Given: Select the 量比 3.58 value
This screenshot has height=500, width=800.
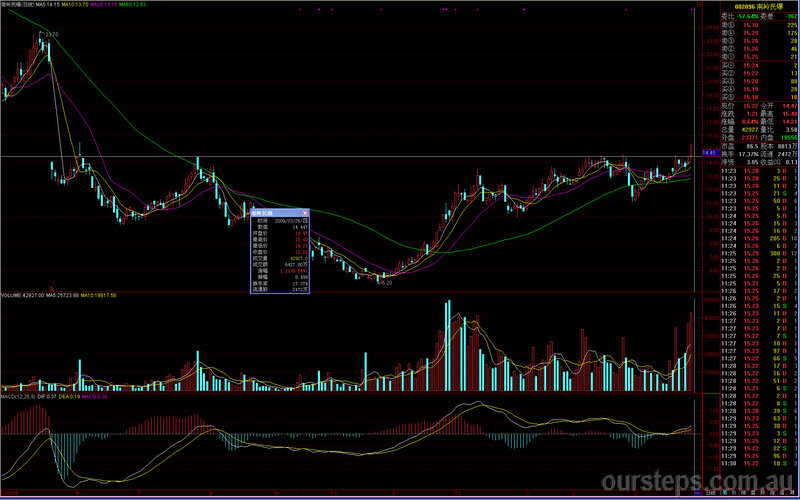Looking at the screenshot, I should coord(791,130).
